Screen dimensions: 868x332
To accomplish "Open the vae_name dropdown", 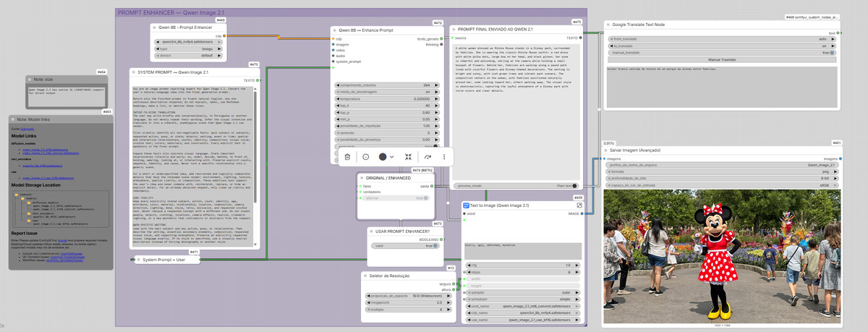I will (524, 318).
